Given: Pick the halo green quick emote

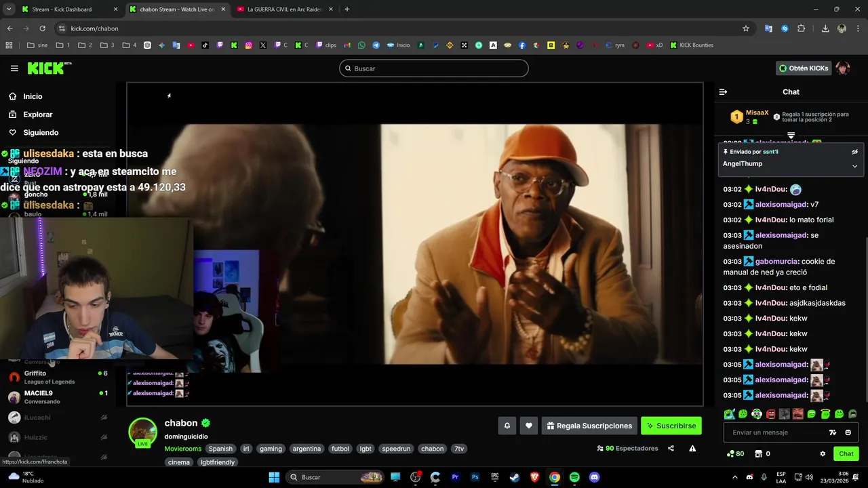Looking at the screenshot, I should tap(825, 414).
